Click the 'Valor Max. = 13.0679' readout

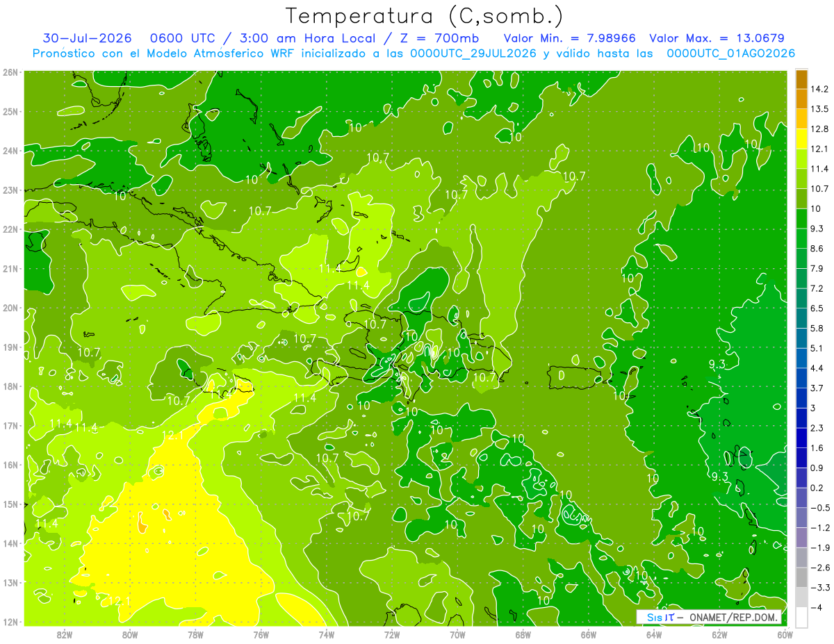(x=717, y=38)
